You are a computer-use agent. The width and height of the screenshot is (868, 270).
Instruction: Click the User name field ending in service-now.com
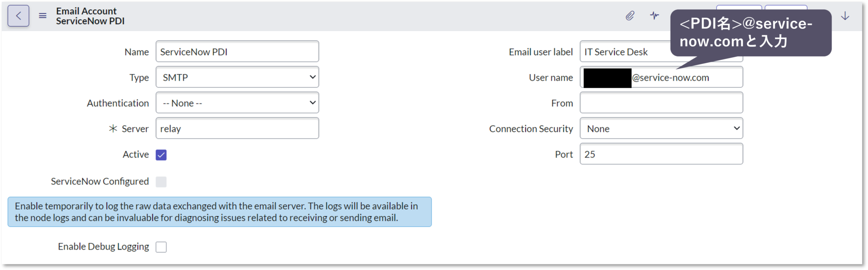click(661, 77)
